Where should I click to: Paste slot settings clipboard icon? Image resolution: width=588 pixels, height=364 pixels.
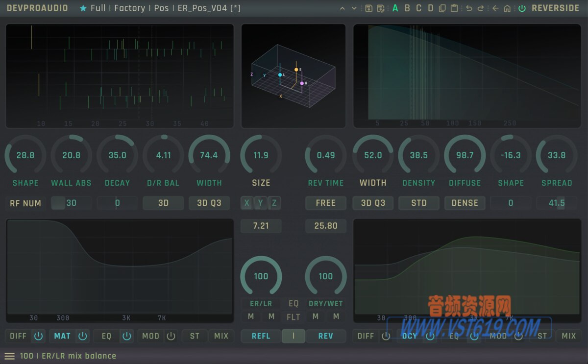[x=454, y=8]
